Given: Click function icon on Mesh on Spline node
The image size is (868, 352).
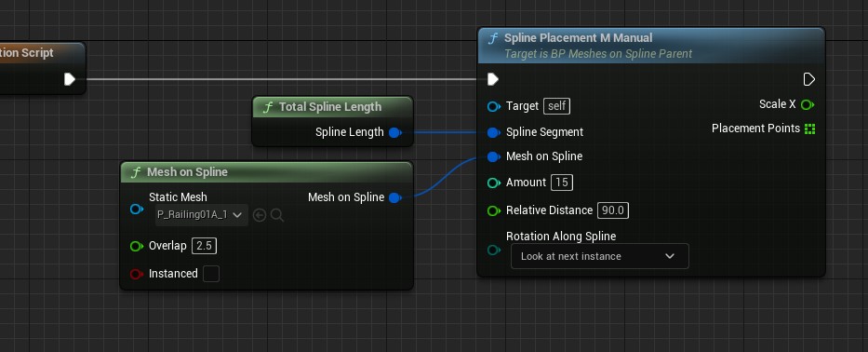Looking at the screenshot, I should coord(136,172).
